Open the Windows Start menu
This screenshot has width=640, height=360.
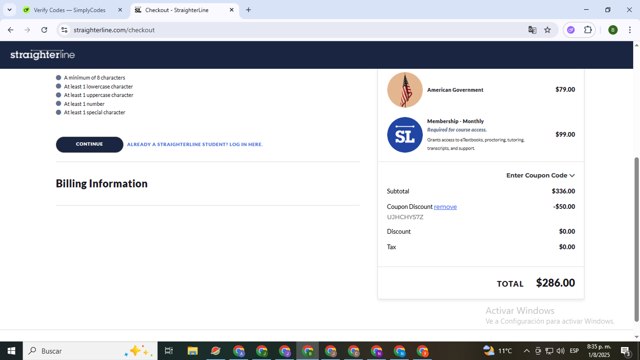point(11,351)
